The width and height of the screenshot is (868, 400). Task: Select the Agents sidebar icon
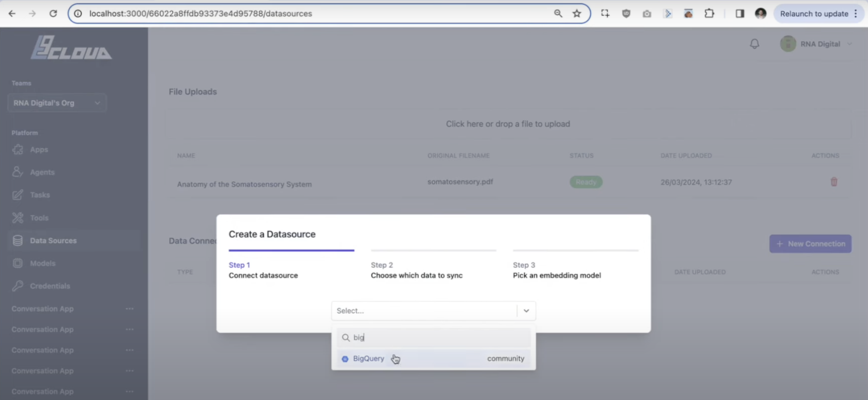click(17, 172)
